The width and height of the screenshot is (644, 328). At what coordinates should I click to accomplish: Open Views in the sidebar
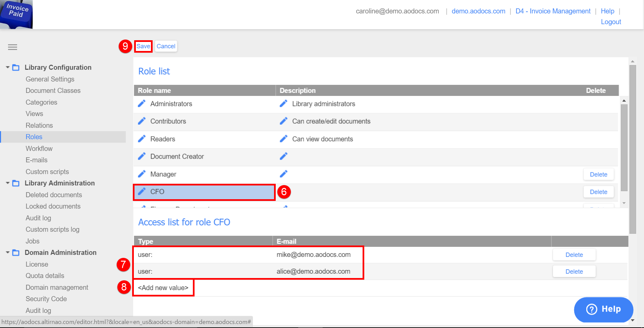[x=34, y=114]
